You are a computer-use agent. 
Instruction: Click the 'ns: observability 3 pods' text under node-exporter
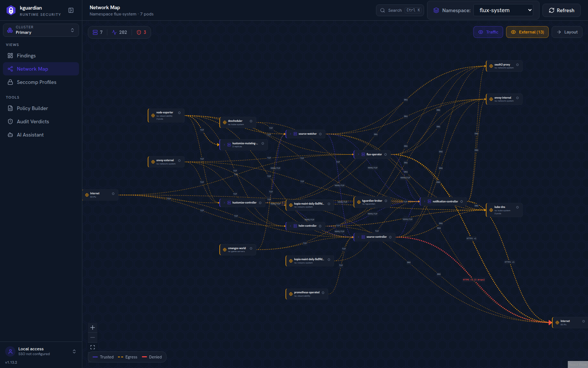tap(165, 117)
